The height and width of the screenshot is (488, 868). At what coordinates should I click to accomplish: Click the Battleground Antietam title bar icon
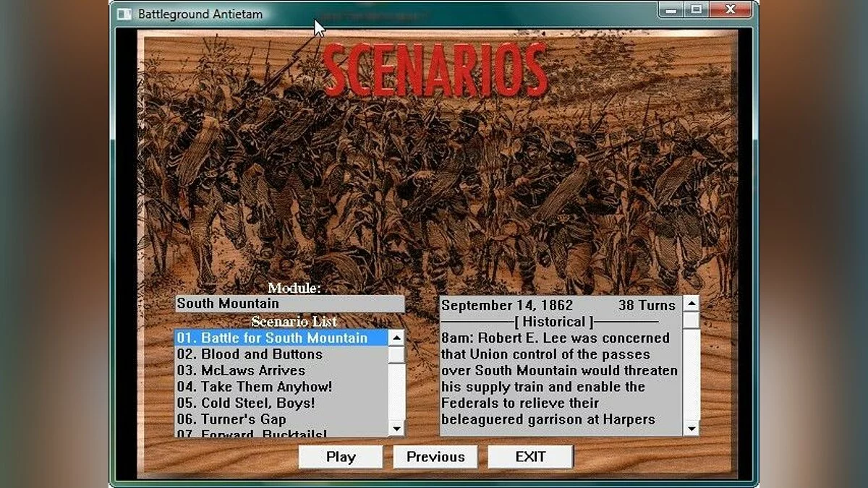click(x=124, y=14)
